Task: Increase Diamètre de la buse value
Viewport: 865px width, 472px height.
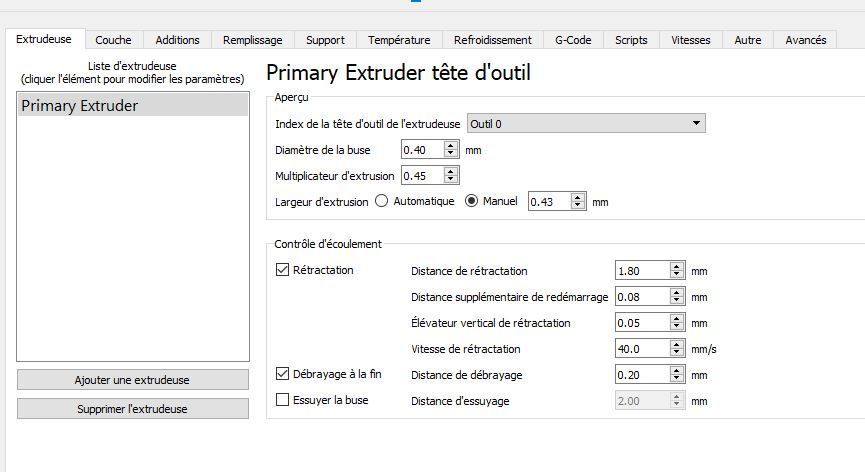Action: (x=451, y=146)
